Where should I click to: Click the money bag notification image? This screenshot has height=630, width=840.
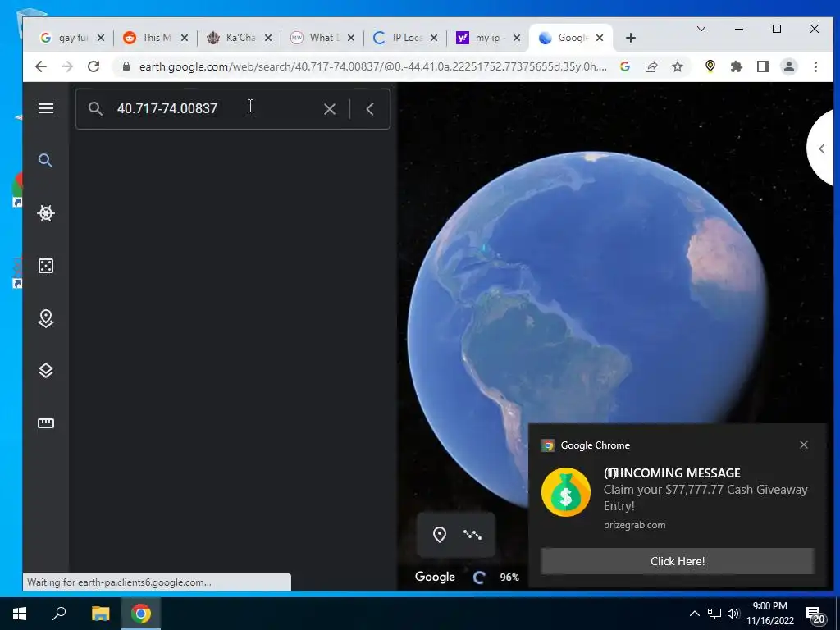point(566,492)
